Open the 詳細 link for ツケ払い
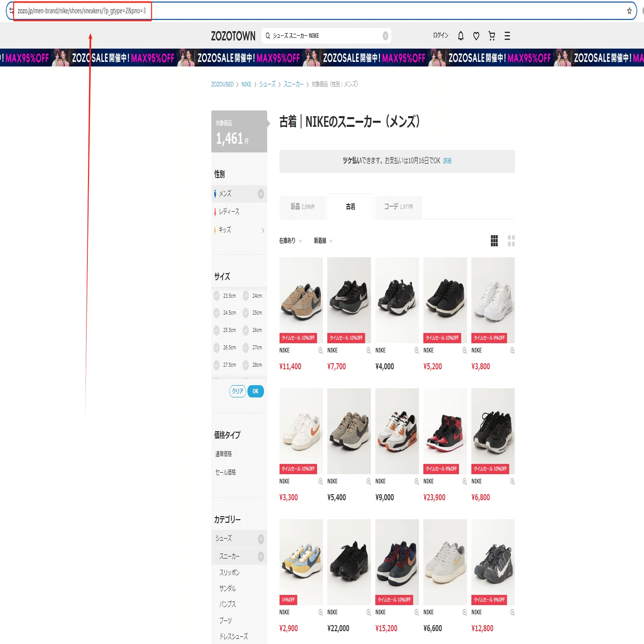This screenshot has width=644, height=644. coord(447,161)
